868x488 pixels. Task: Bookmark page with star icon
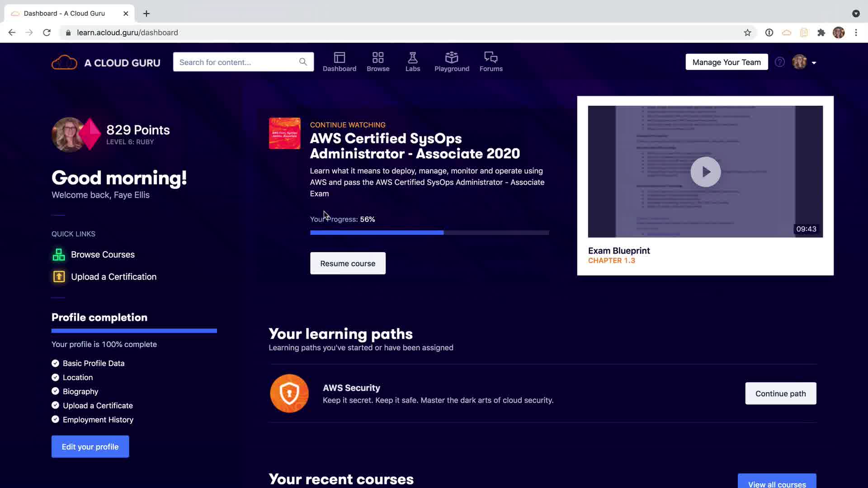(x=747, y=33)
